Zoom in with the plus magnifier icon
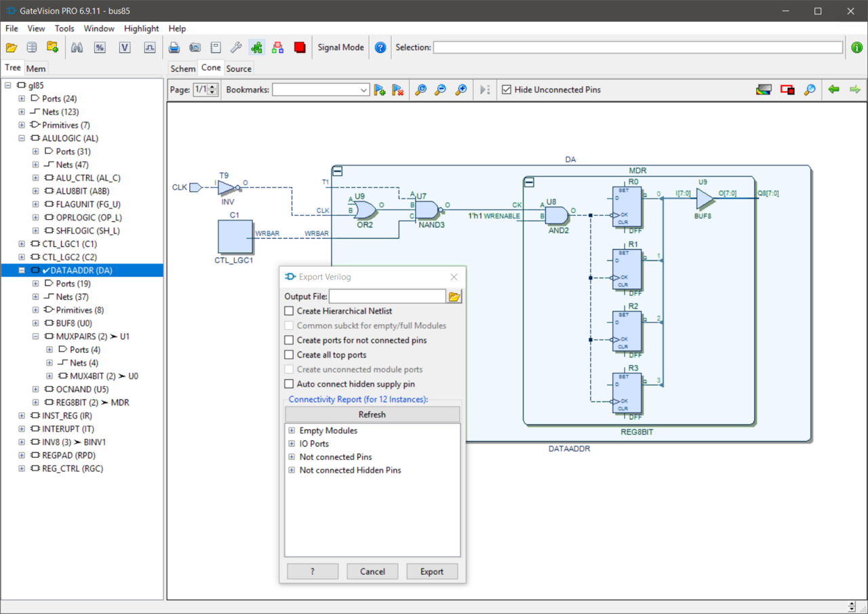Screen dimensions: 868x614 coord(461,90)
